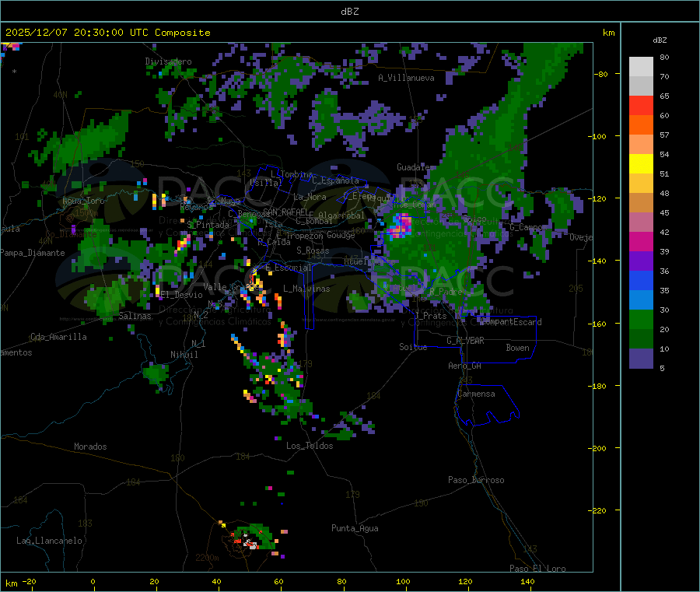Click the S_Rosas map label
Viewport: 700px width, 592px height.
pyautogui.click(x=313, y=250)
